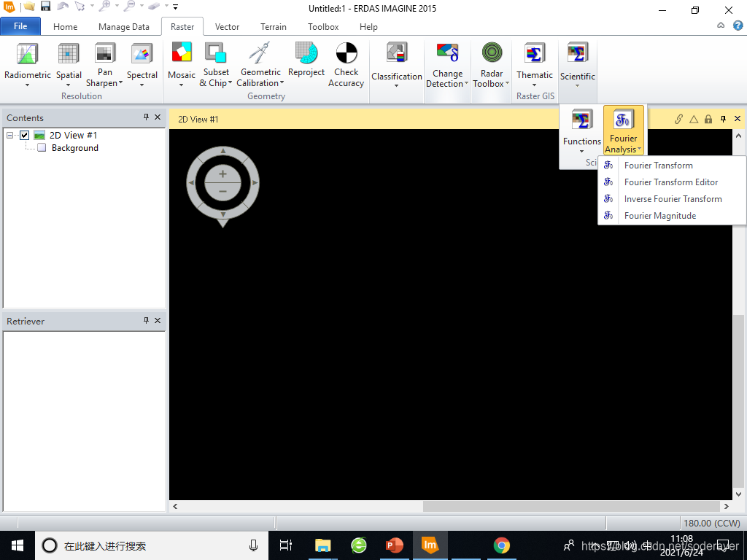The image size is (747, 560).
Task: Click the link views chain icon
Action: click(x=678, y=119)
